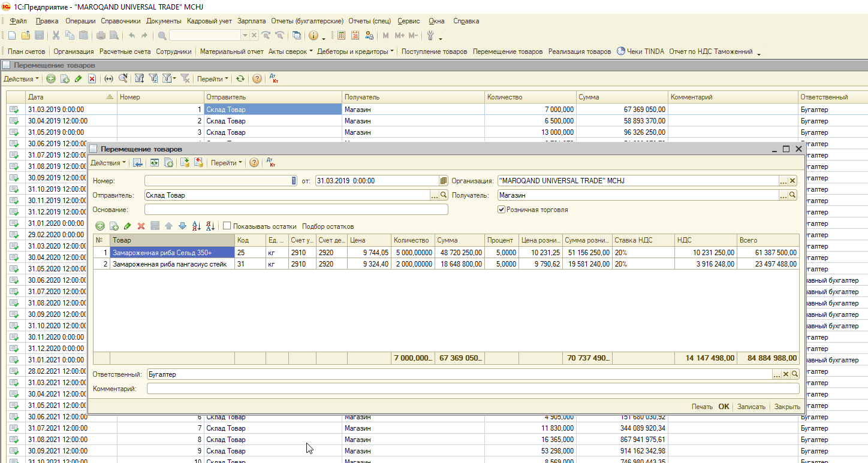Click the Open file icon in main toolbar
This screenshot has height=463, width=868.
tap(26, 35)
